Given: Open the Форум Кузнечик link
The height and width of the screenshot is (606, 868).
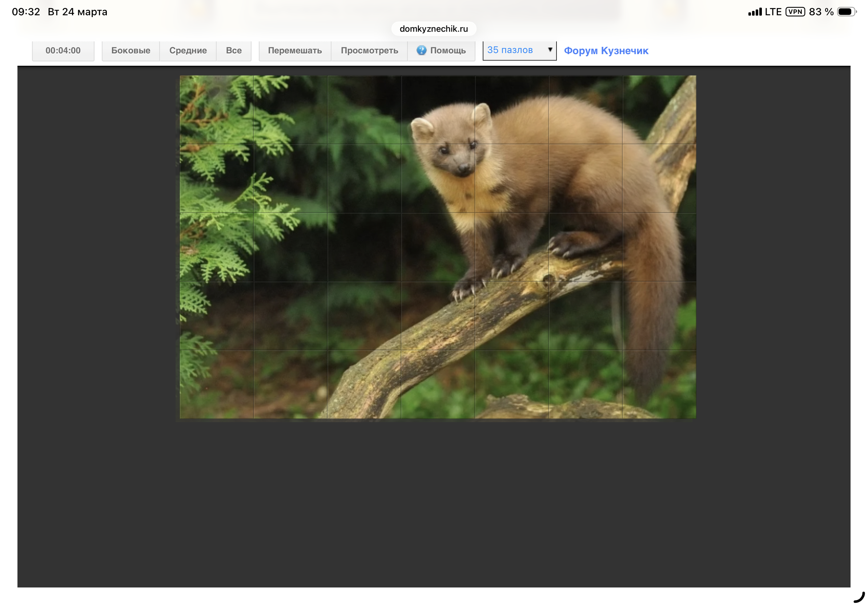Looking at the screenshot, I should 606,50.
